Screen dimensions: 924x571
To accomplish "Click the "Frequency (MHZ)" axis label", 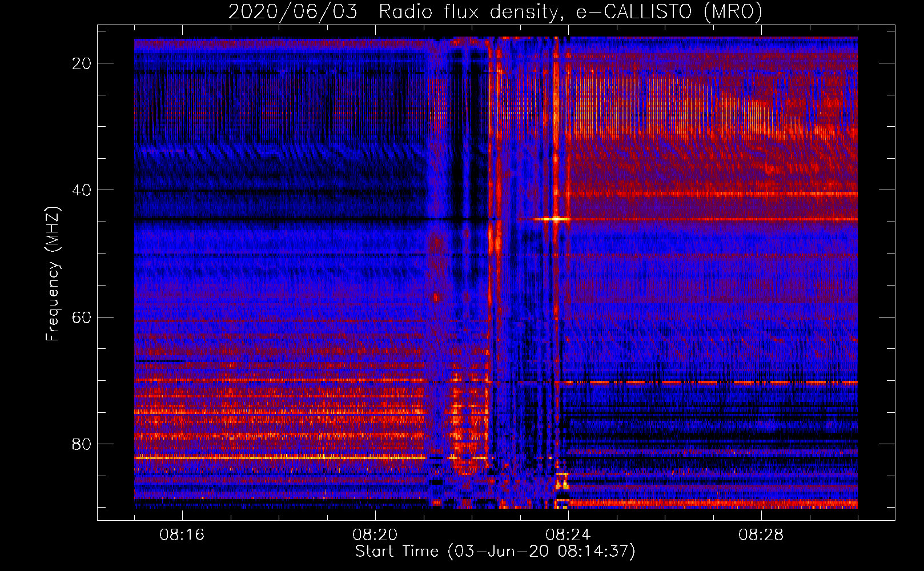I will coord(53,274).
